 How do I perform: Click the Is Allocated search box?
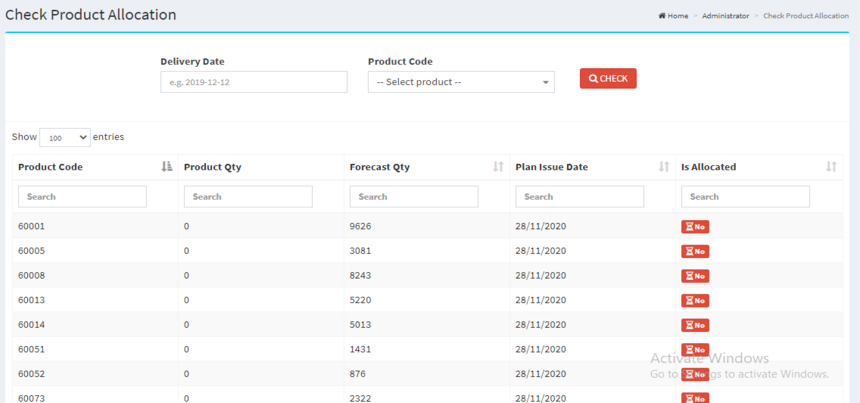(745, 197)
